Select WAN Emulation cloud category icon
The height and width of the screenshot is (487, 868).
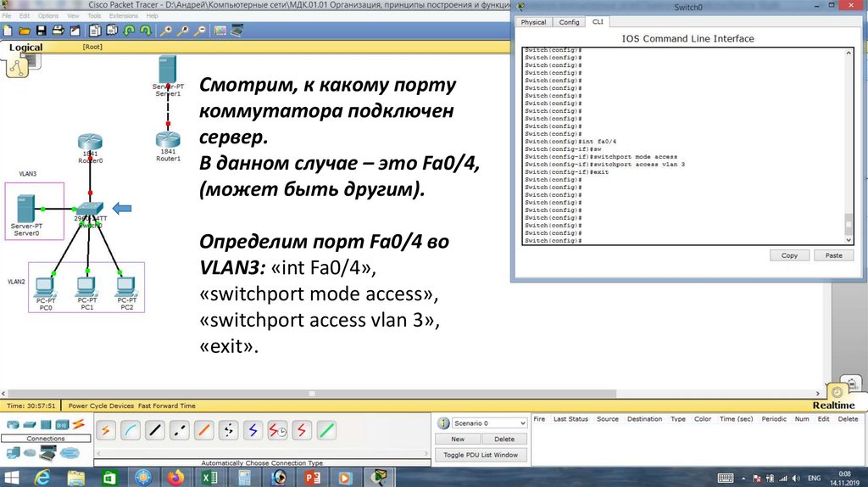(30, 453)
